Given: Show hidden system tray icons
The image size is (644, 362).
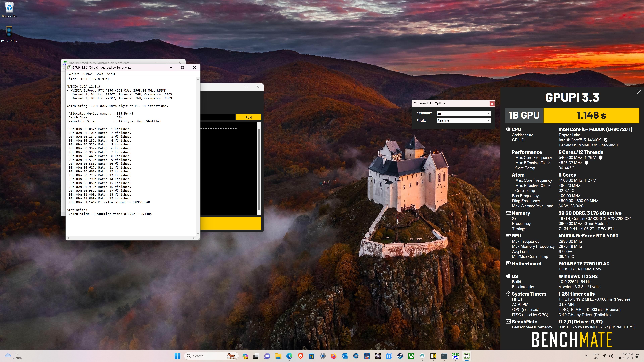Looking at the screenshot, I should 586,356.
